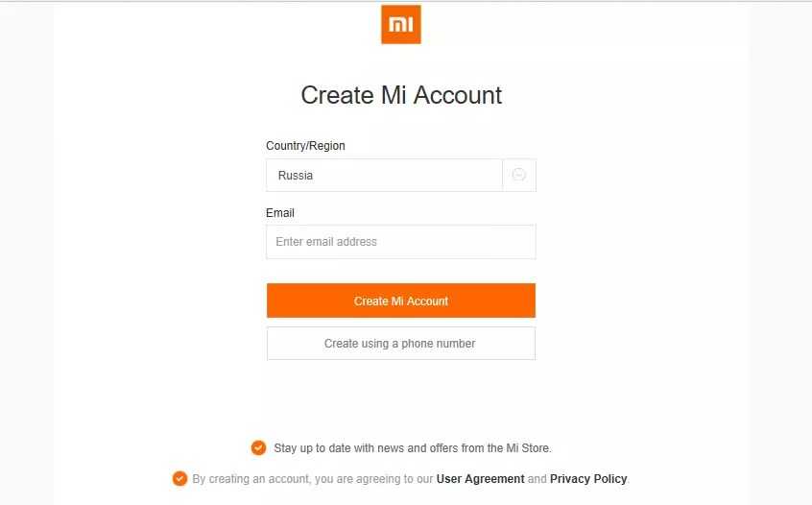Choose Create using a phone number

(401, 343)
